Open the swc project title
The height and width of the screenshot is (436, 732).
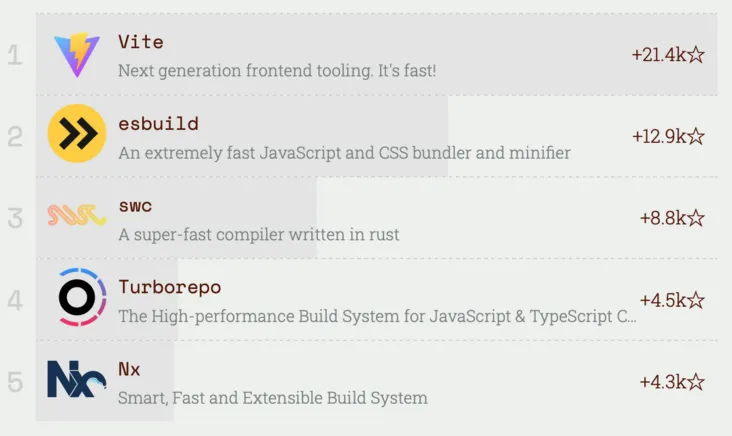(135, 206)
